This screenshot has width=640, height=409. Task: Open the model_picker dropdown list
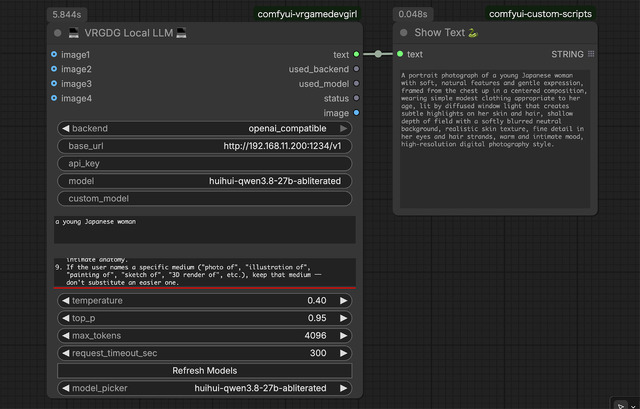204,388
